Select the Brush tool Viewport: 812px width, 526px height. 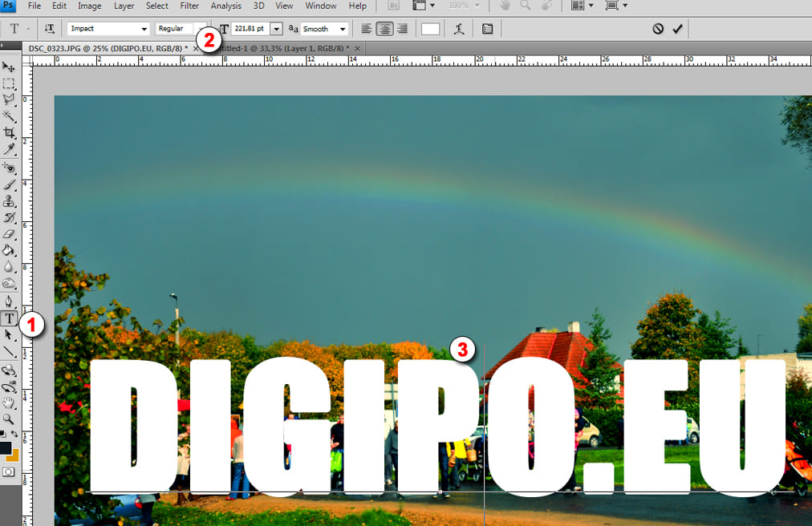pyautogui.click(x=9, y=184)
